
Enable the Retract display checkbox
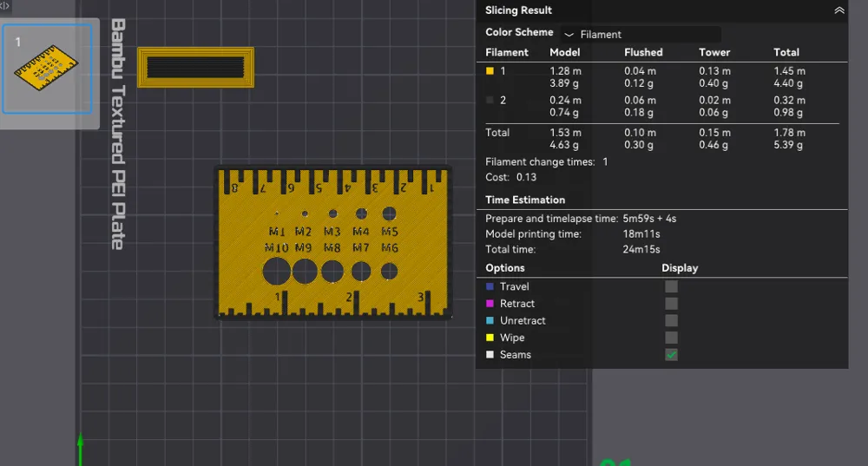pyautogui.click(x=671, y=303)
